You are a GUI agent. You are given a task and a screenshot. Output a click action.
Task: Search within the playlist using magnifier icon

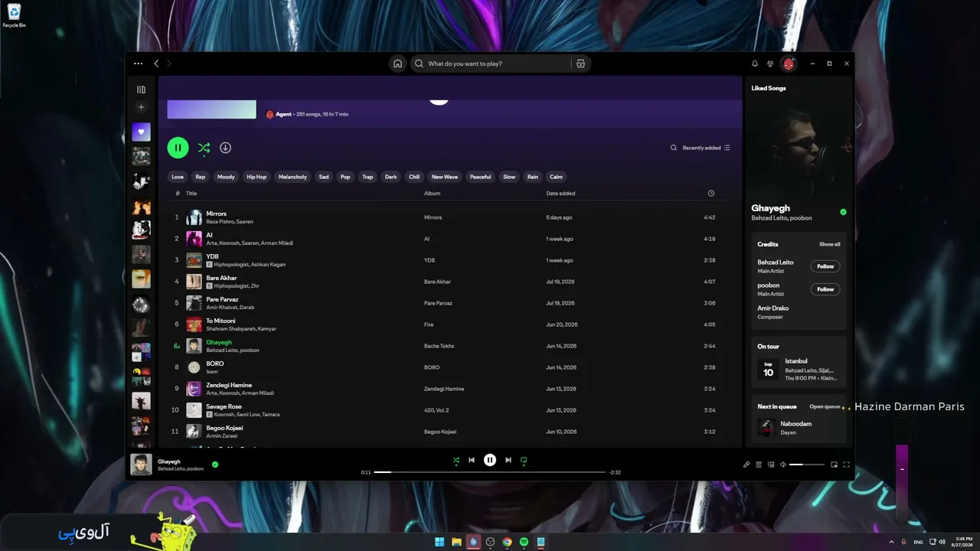coord(674,148)
